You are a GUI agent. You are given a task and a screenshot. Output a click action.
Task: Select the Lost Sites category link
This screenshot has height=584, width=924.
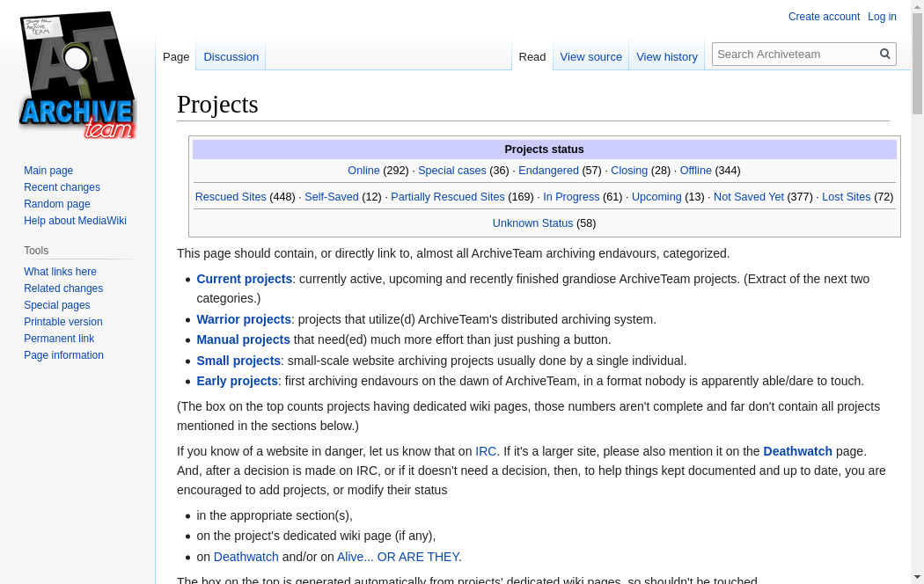pyautogui.click(x=846, y=197)
